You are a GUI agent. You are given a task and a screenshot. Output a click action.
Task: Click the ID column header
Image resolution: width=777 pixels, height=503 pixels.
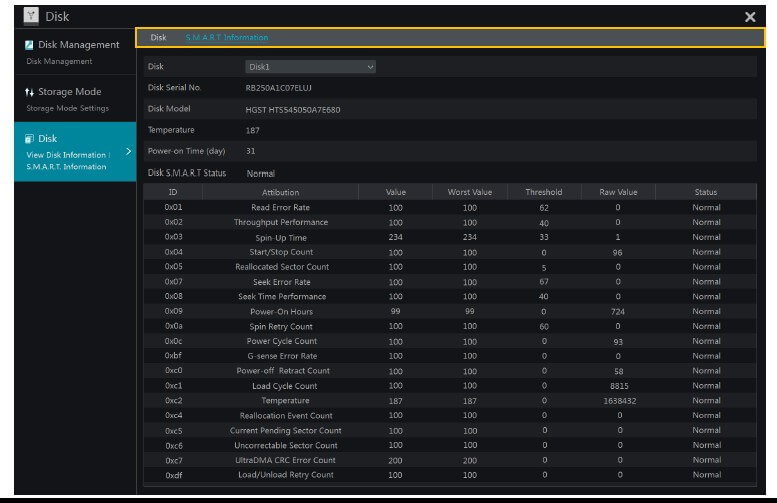[x=173, y=192]
